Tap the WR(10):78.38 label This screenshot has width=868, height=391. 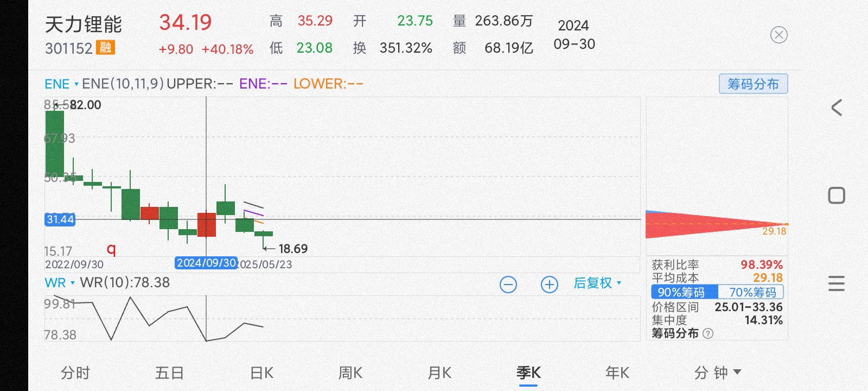click(x=125, y=283)
